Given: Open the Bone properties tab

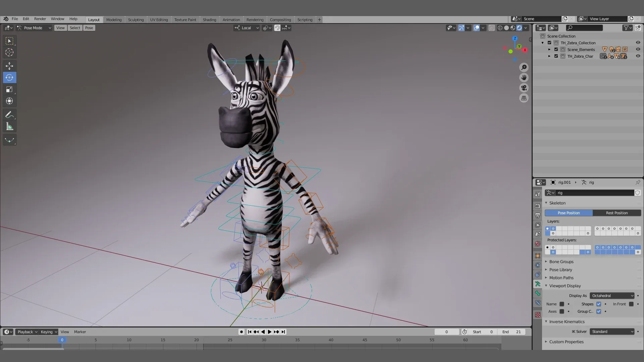Looking at the screenshot, I should click(538, 293).
